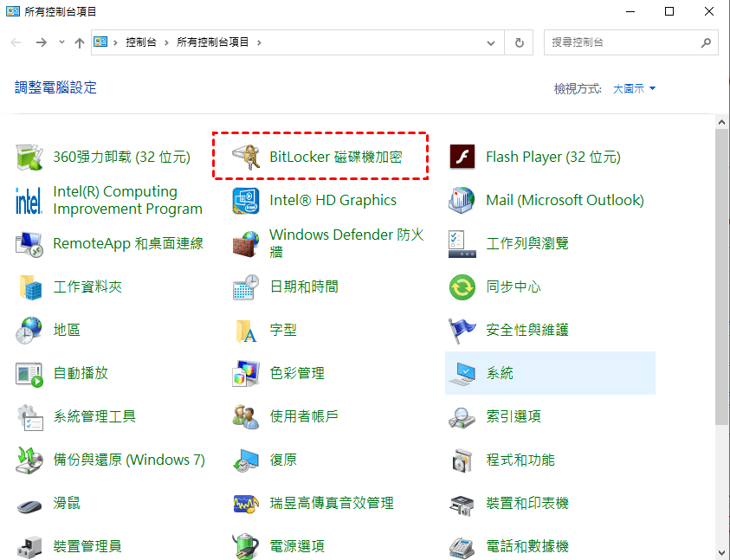Expand the address bar history dropdown
Image resolution: width=730 pixels, height=560 pixels.
tap(491, 42)
